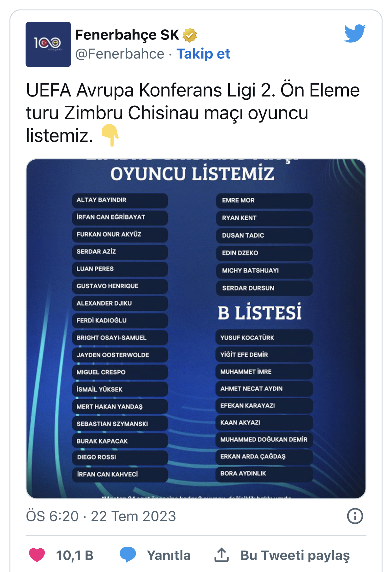
Task: Click the pointing-down hand emoji
Action: click(x=110, y=135)
